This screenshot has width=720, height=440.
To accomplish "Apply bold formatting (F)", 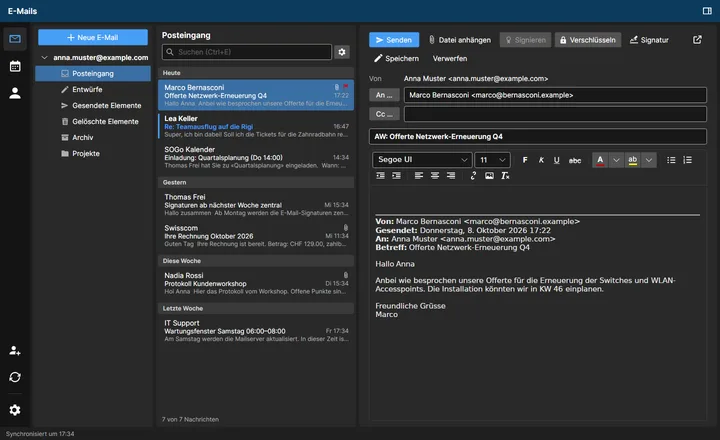I will tap(525, 160).
